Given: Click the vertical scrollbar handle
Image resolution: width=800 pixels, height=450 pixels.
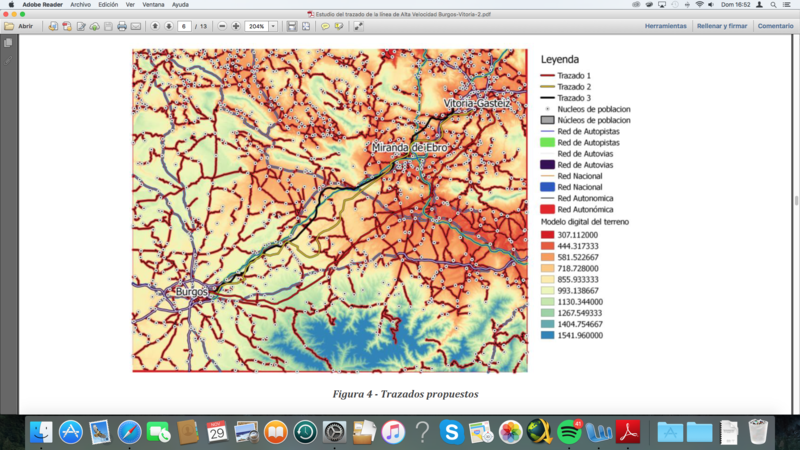Looking at the screenshot, I should [x=796, y=200].
